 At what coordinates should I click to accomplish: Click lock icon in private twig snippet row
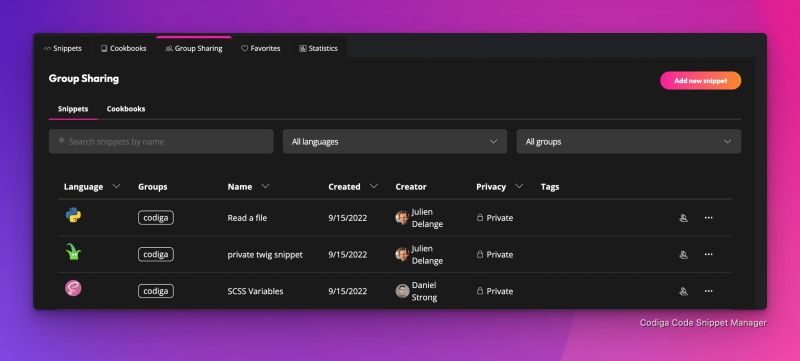[x=480, y=254]
